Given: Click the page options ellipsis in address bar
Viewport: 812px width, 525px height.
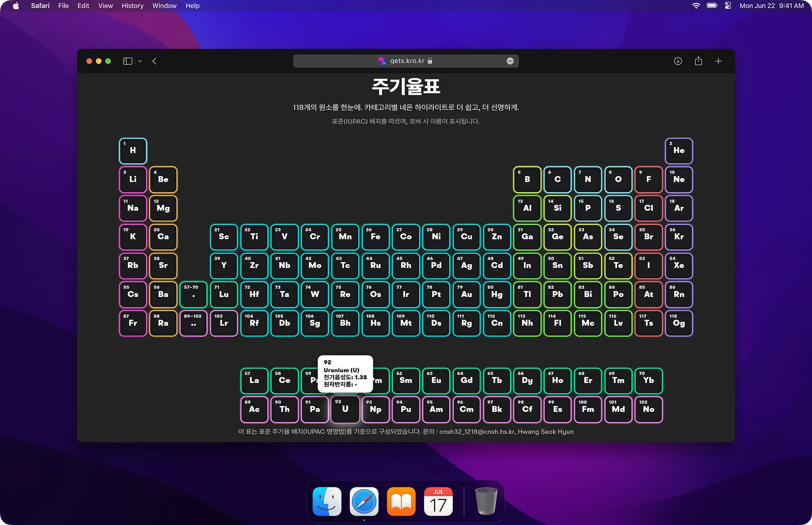Looking at the screenshot, I should click(x=510, y=61).
